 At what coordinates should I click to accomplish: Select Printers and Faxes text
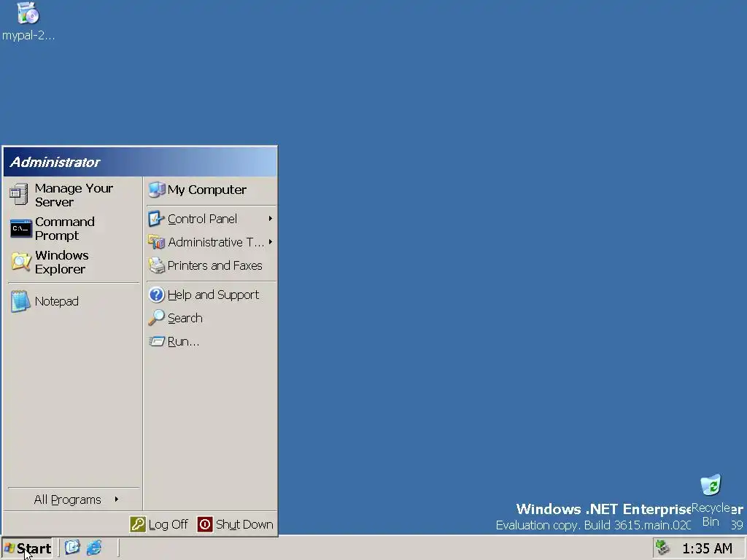(215, 265)
